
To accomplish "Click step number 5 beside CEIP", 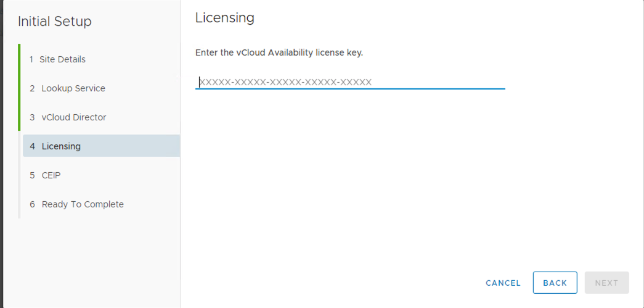I will [32, 175].
